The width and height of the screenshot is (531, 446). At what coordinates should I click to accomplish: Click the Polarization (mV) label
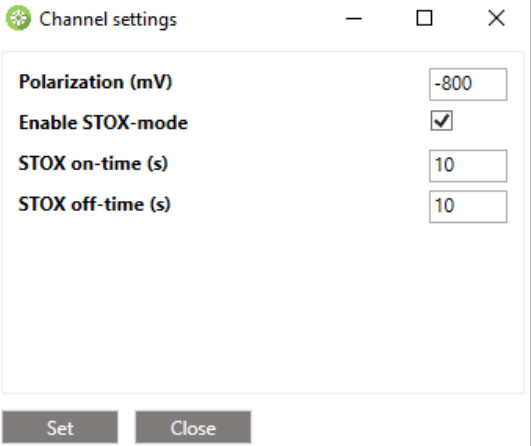pyautogui.click(x=95, y=82)
